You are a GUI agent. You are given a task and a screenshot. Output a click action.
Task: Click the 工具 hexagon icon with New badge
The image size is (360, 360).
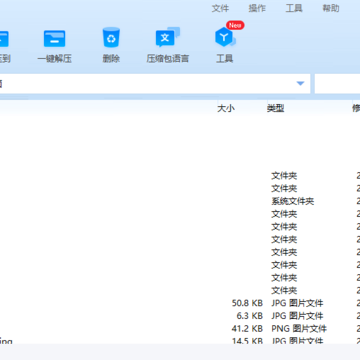(x=225, y=37)
